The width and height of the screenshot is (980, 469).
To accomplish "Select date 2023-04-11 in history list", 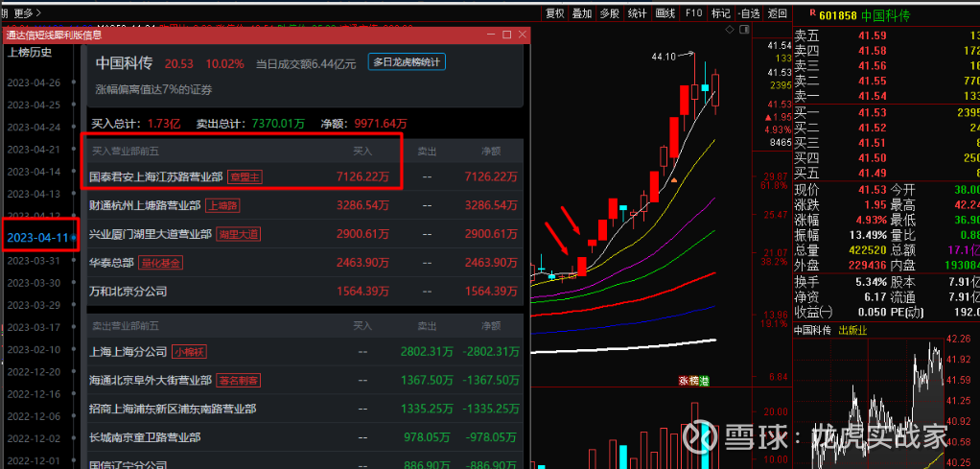I will click(x=37, y=238).
